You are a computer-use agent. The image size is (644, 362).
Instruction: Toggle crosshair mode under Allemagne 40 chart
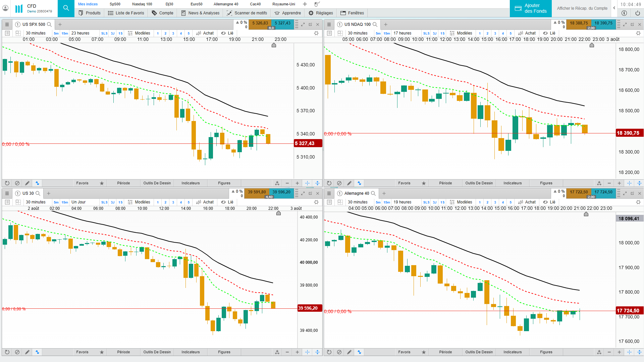pyautogui.click(x=629, y=352)
